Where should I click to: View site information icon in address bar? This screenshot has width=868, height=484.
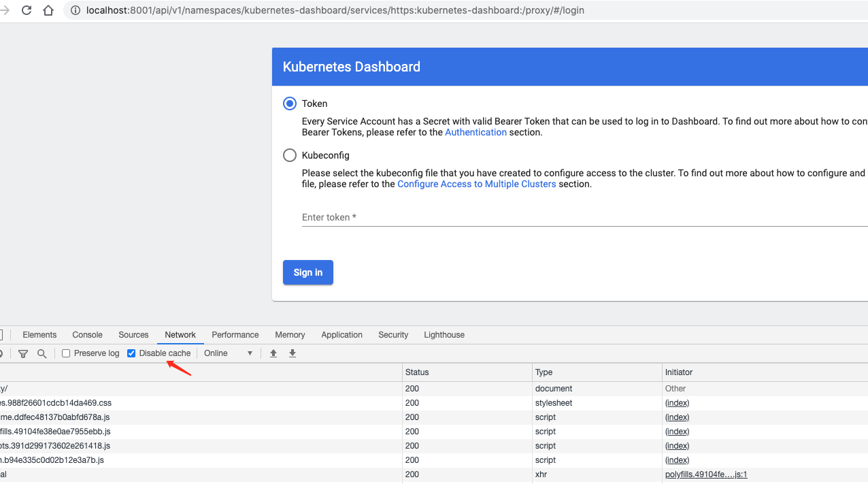click(75, 10)
